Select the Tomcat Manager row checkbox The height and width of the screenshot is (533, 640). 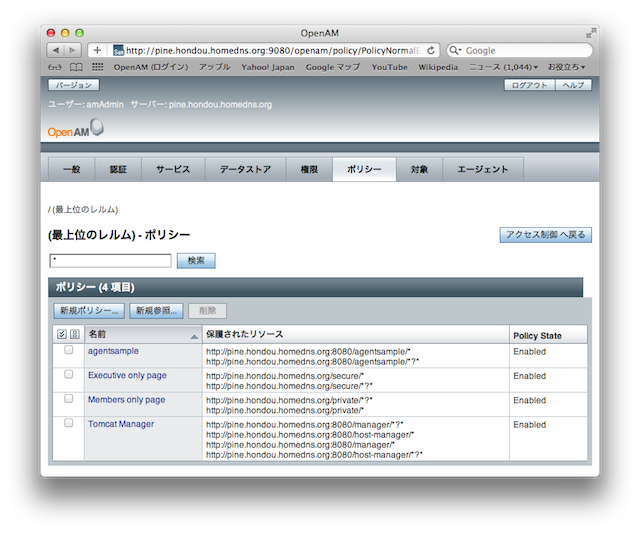pyautogui.click(x=69, y=423)
